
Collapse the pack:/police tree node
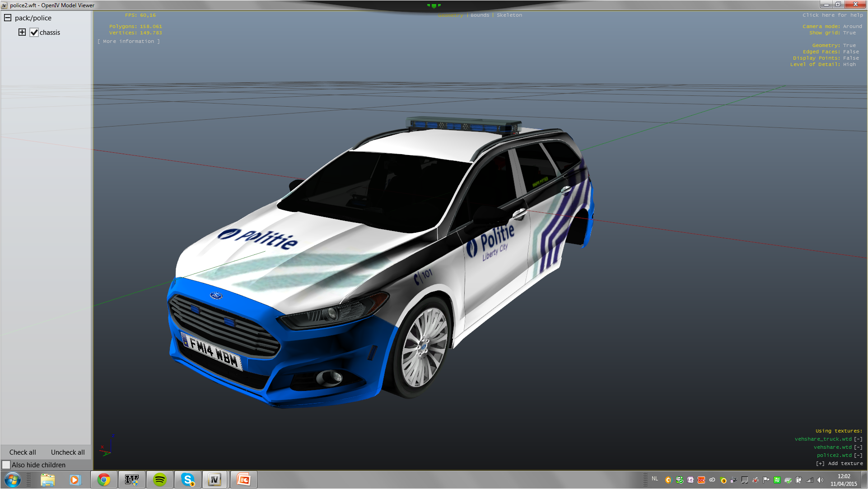point(8,18)
